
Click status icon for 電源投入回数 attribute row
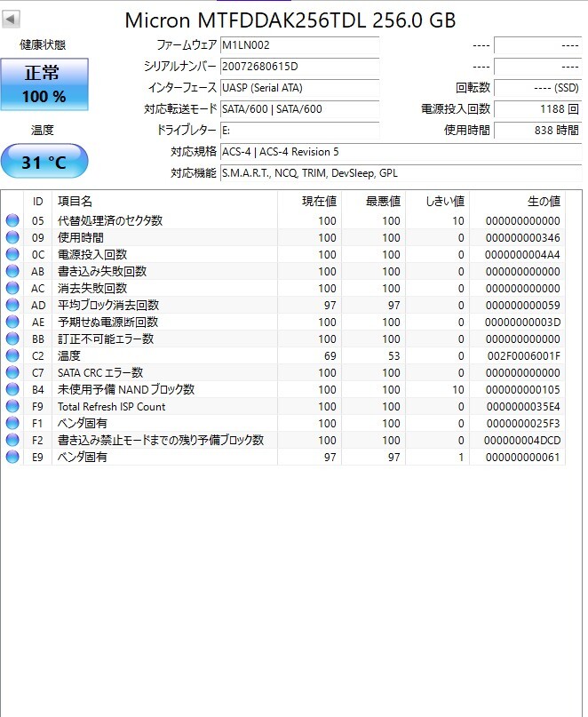coord(12,254)
